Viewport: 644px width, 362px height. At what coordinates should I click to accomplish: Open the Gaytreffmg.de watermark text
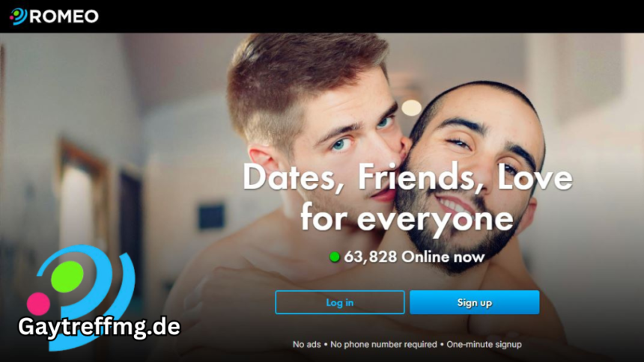click(x=99, y=327)
